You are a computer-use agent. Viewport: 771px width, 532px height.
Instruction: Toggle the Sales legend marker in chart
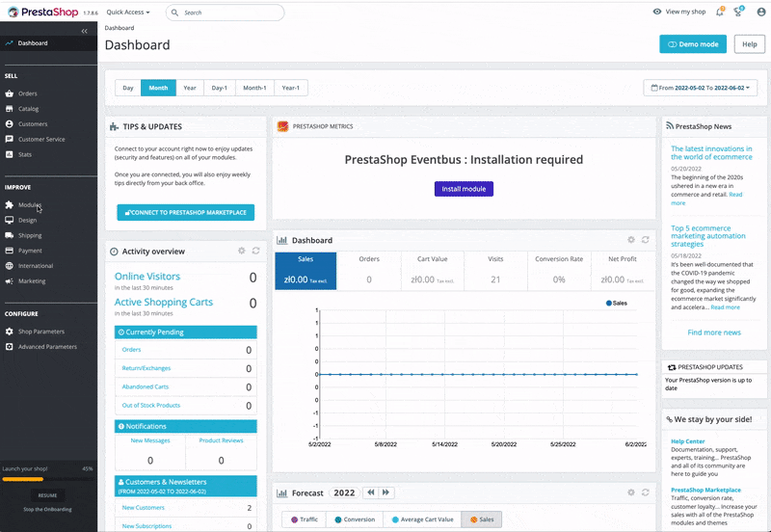pos(609,303)
